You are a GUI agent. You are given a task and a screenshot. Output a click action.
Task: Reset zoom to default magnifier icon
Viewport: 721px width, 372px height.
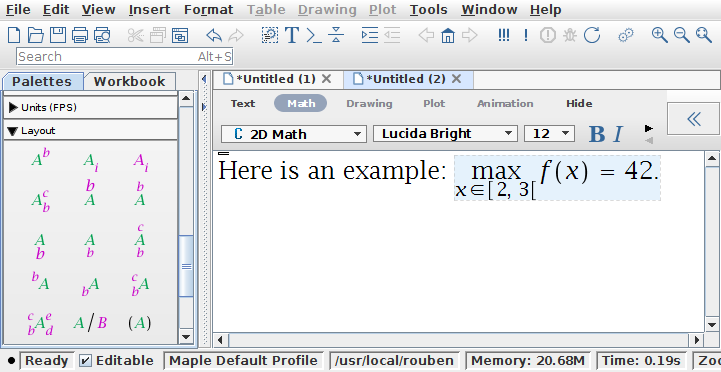704,35
